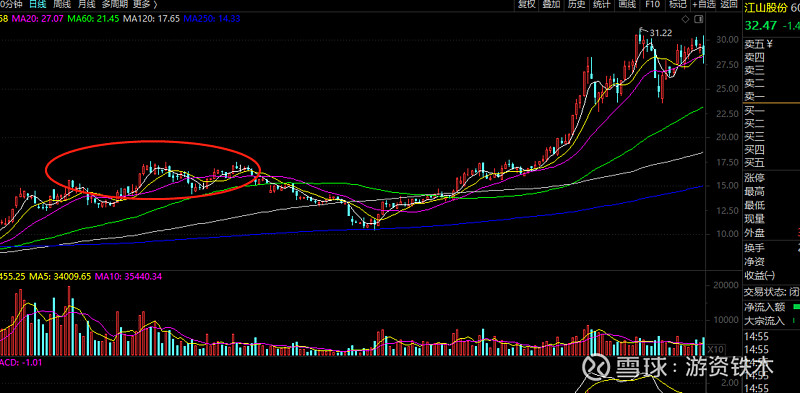Select the MA60: 21.45 indicator label
Screen dimensions: 800x393
coord(93,19)
